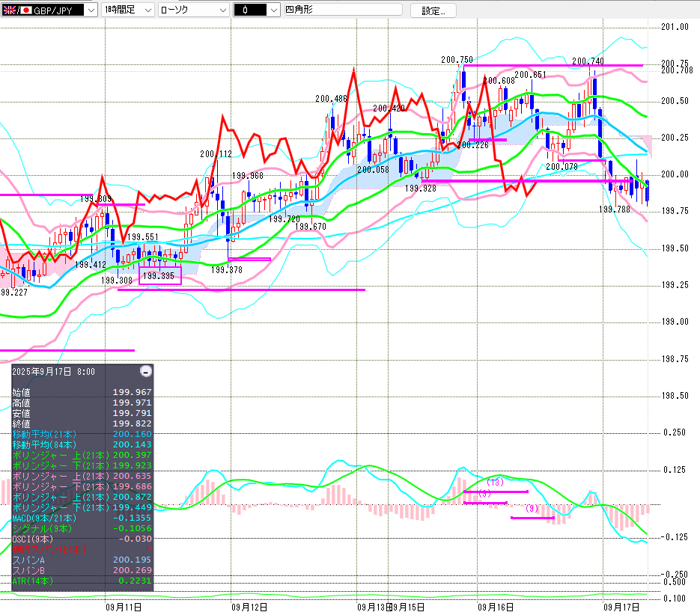Open the GBP/JPY currency pair dropdown arrow
Image resolution: width=700 pixels, height=615 pixels.
(91, 10)
